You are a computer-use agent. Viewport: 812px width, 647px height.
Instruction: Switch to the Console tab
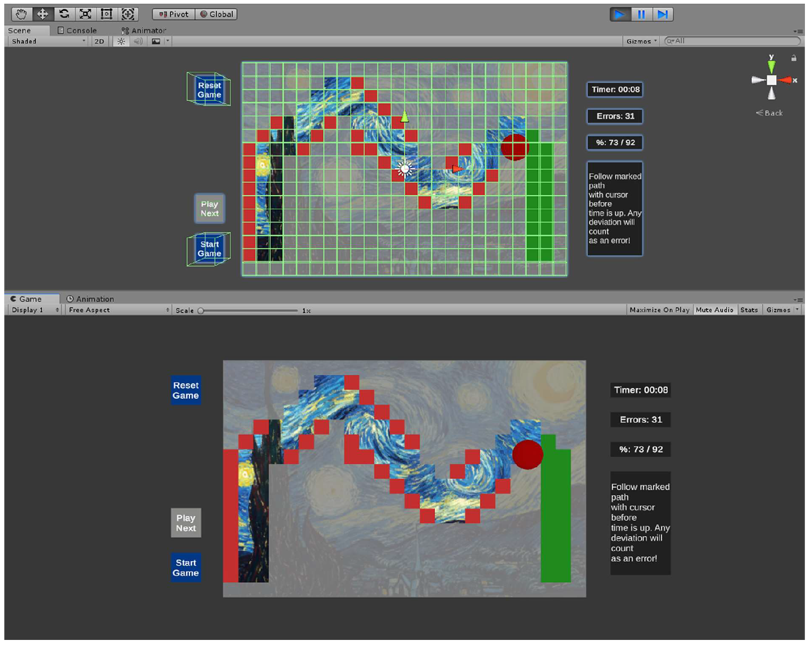[77, 31]
